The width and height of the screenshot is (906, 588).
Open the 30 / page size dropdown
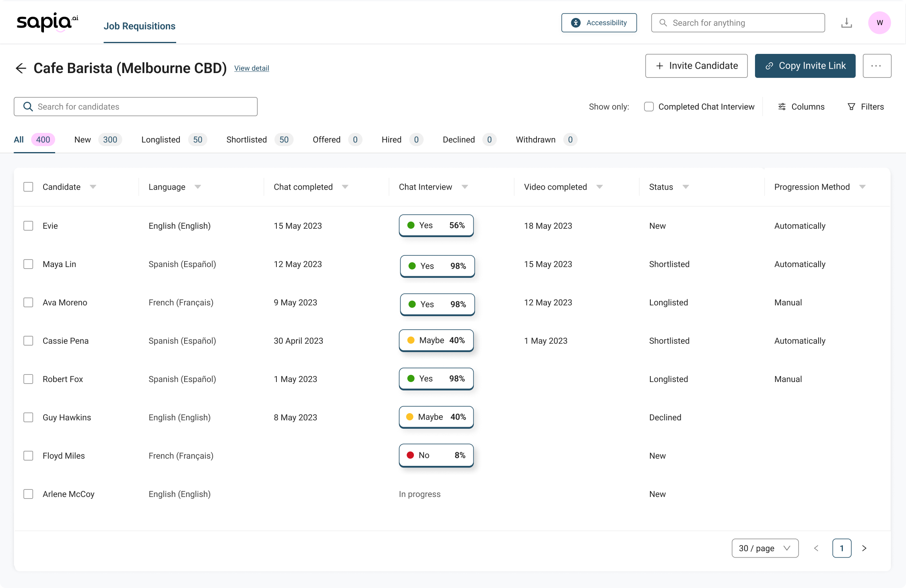point(765,548)
